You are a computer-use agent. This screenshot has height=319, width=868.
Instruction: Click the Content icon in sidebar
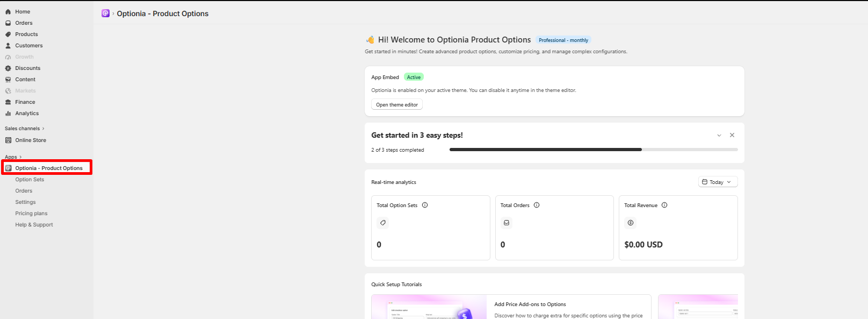8,80
